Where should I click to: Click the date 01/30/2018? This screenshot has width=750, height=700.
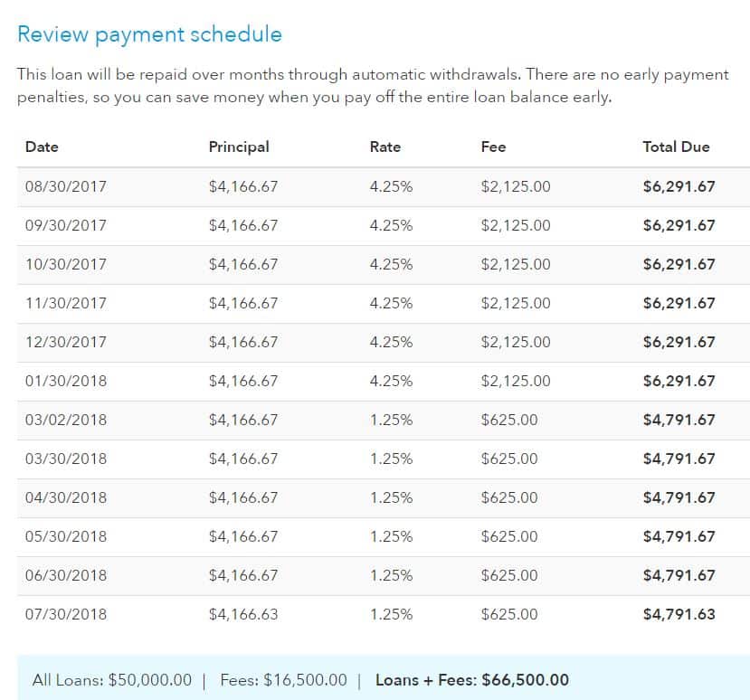click(66, 381)
